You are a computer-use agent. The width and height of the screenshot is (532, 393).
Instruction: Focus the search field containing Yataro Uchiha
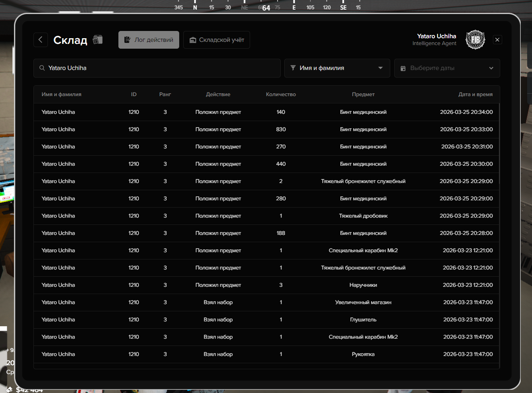(161, 68)
